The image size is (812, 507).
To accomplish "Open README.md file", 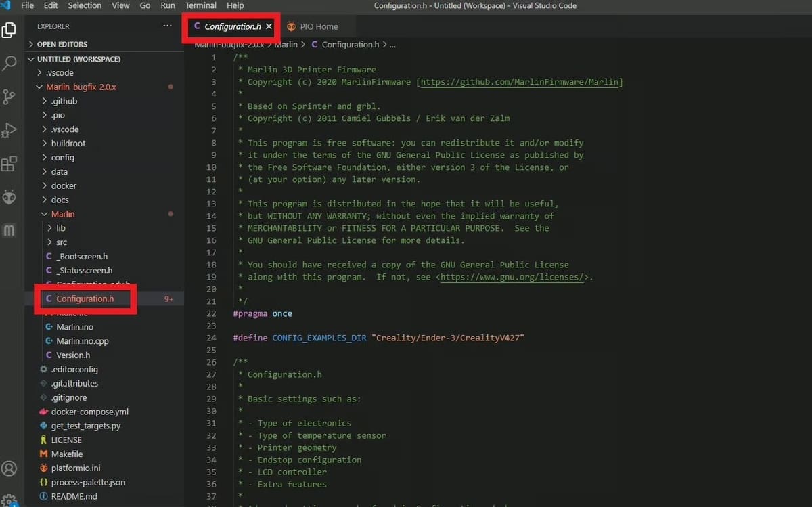I will coord(74,496).
